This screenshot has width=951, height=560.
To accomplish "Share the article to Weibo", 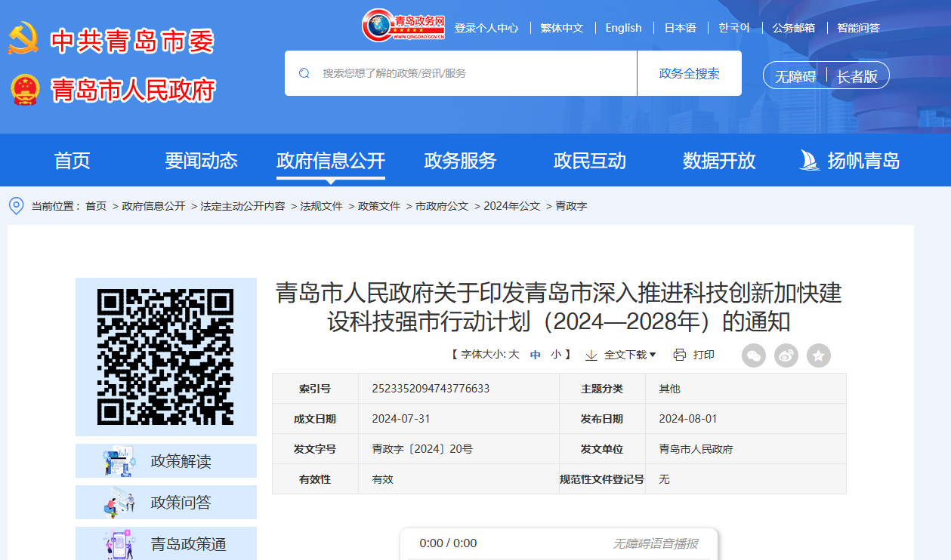I will click(x=786, y=355).
